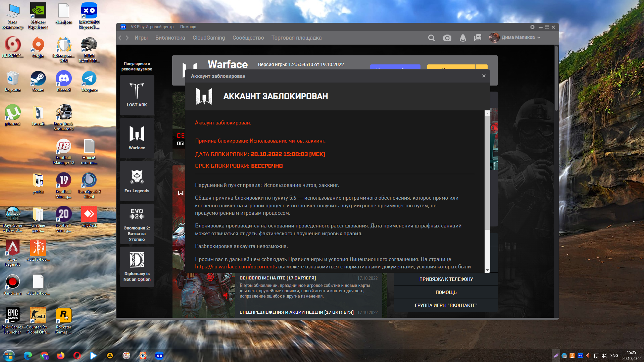Image resolution: width=644 pixels, height=362 pixels.
Task: Select the Days Gone desktop icon
Action: pos(12,219)
